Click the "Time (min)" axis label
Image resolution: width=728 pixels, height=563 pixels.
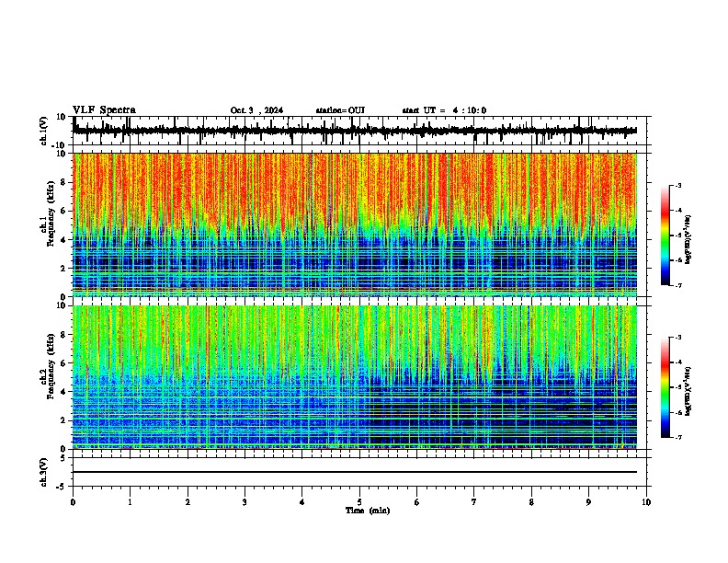click(x=368, y=511)
